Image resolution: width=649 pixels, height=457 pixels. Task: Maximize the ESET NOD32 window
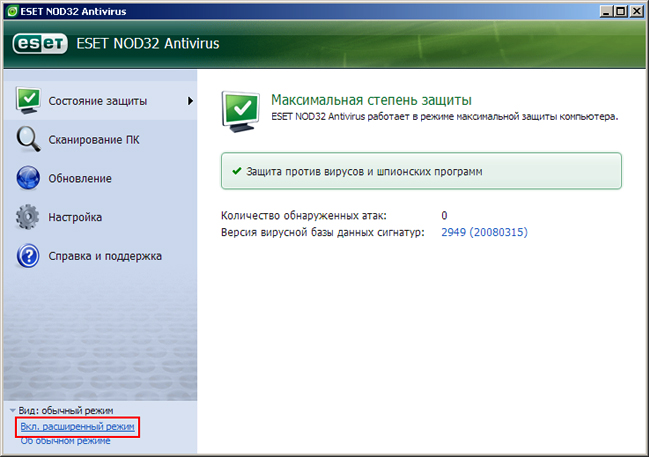621,11
